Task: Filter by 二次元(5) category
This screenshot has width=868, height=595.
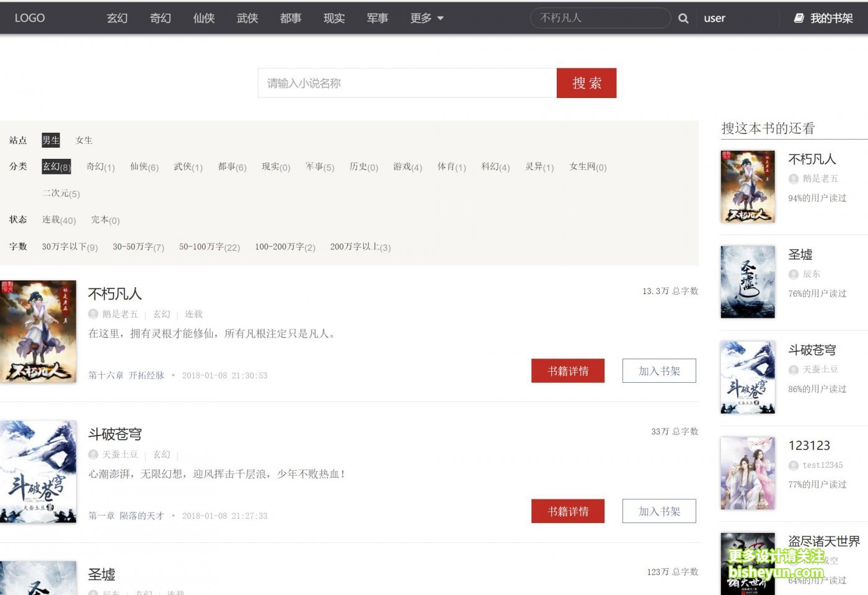Action: click(61, 194)
